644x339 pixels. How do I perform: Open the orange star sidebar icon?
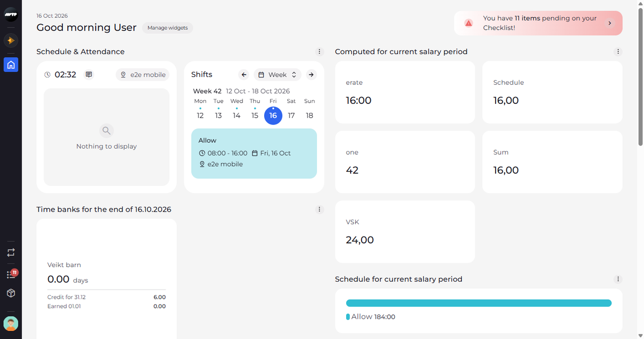11,40
